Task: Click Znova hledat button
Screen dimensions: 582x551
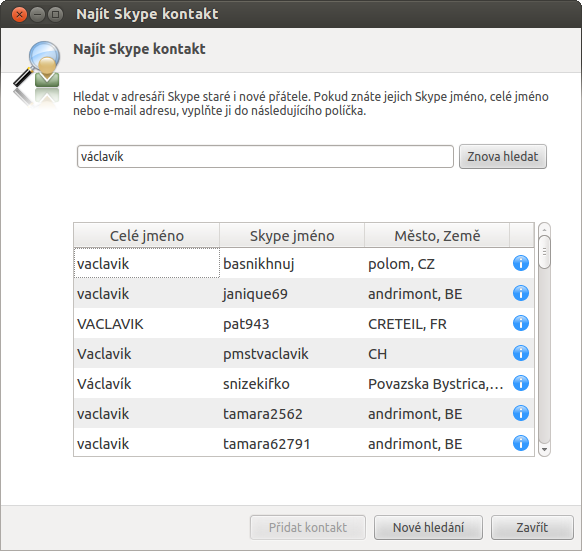Action: [x=503, y=157]
